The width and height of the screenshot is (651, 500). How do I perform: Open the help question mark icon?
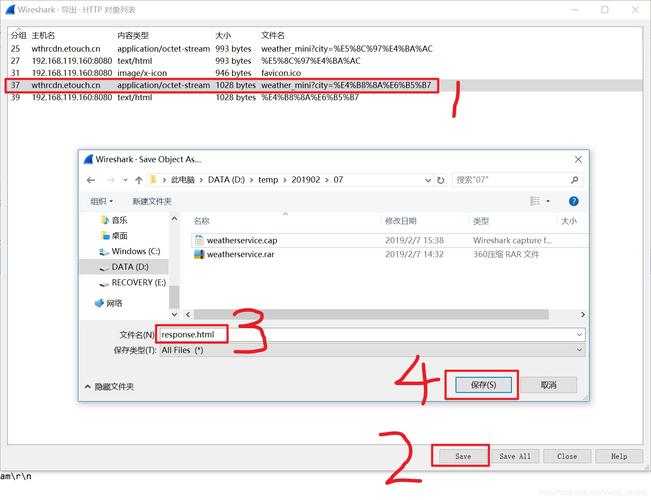[x=573, y=201]
